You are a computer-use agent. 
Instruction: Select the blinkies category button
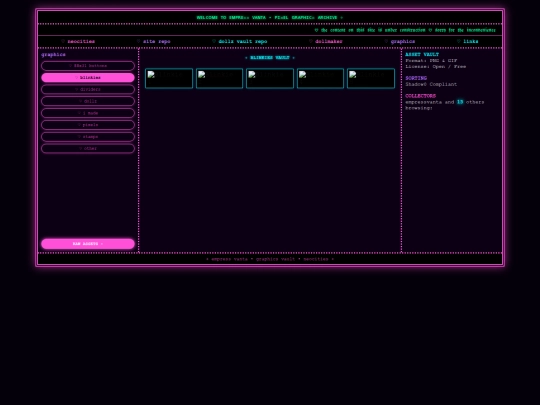pos(88,77)
